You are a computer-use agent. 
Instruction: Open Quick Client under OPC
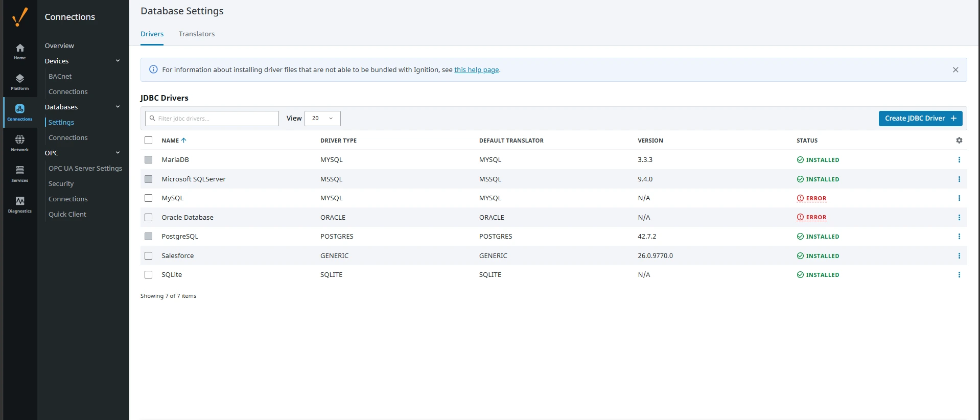67,214
